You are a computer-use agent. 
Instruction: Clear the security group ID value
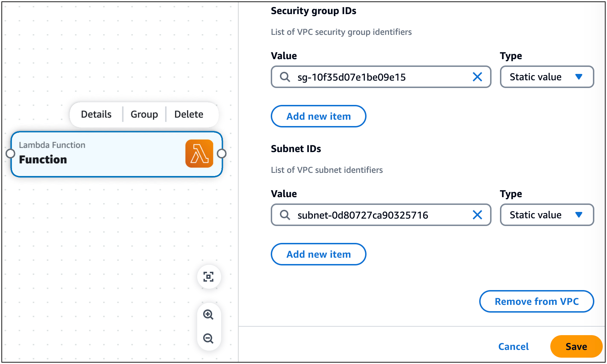[477, 77]
